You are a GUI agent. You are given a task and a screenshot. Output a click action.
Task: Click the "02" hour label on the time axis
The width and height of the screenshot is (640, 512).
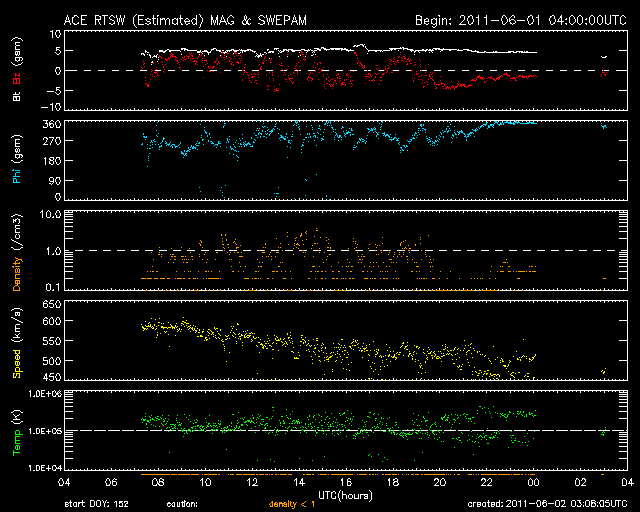pos(580,482)
